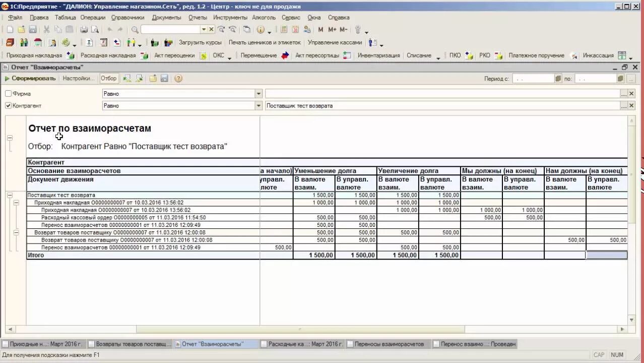644x363 pixels.
Task: Click the Расходная накладная icon
Action: tap(144, 55)
